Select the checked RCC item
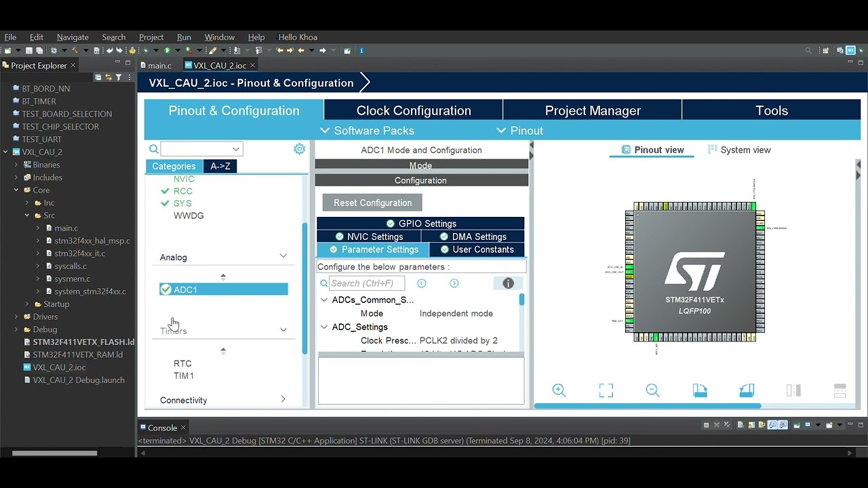Viewport: 868px width, 488px height. (x=182, y=191)
